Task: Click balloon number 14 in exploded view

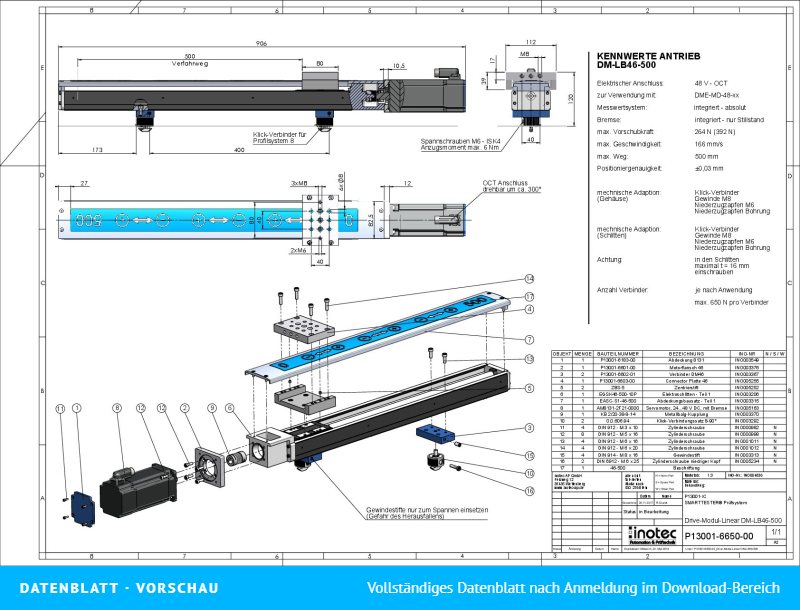Action: pyautogui.click(x=529, y=278)
